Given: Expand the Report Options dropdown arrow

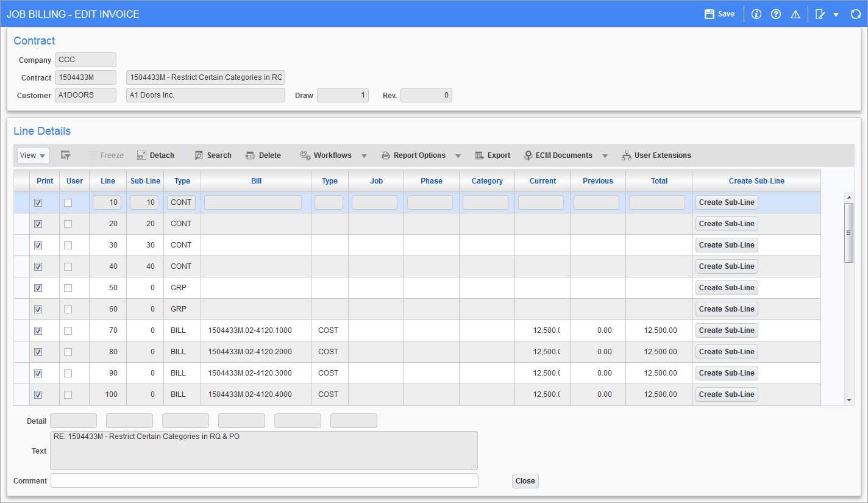Looking at the screenshot, I should 458,156.
